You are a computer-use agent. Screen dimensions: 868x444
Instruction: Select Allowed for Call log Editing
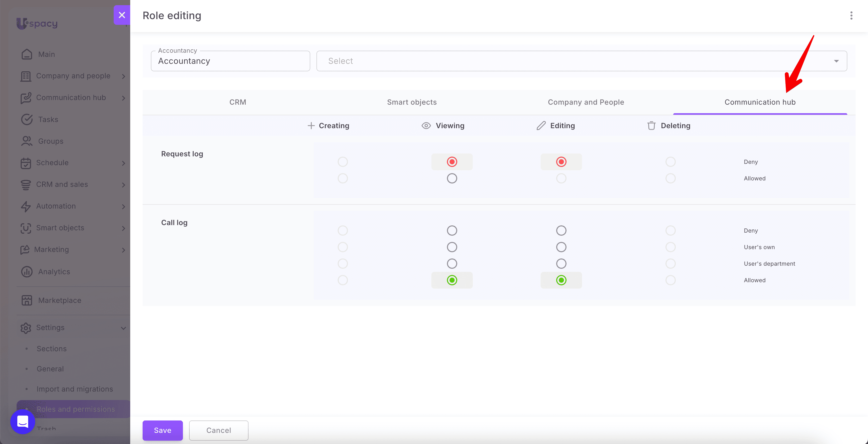561,280
